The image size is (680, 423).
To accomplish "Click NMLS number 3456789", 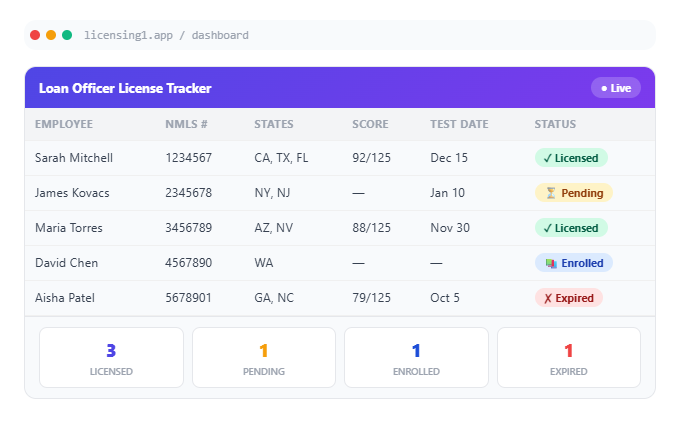I will [189, 228].
